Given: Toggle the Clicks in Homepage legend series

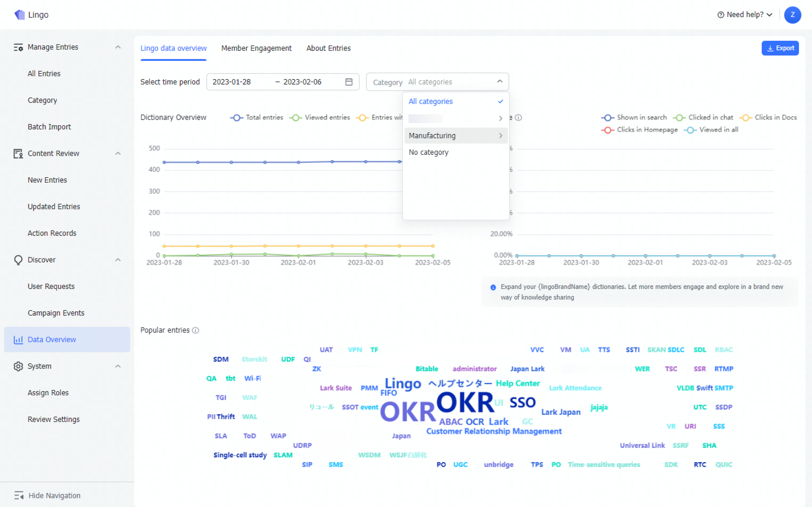Looking at the screenshot, I should click(639, 130).
